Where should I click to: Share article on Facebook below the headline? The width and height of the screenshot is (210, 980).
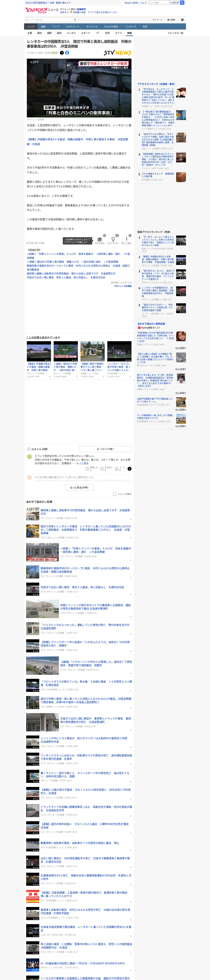(67, 53)
